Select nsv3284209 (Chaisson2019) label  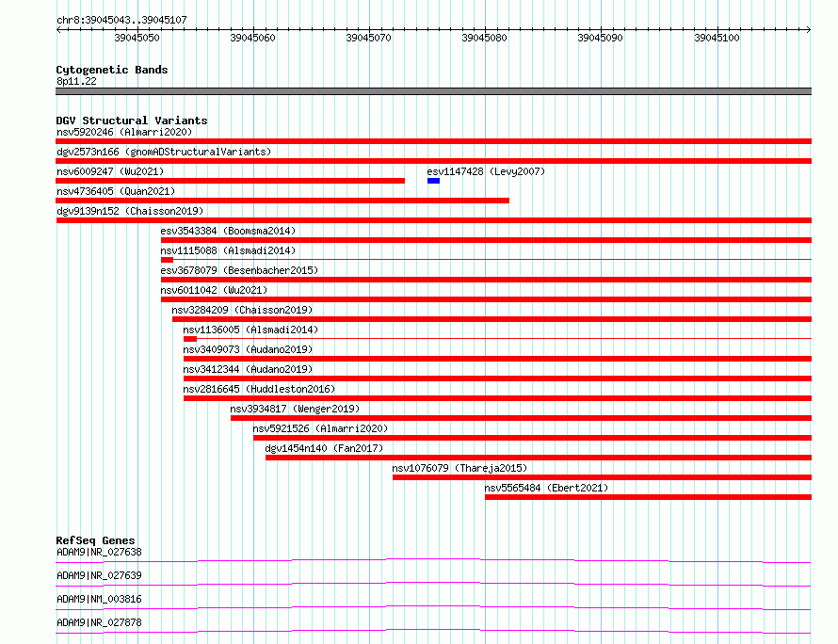coord(242,310)
